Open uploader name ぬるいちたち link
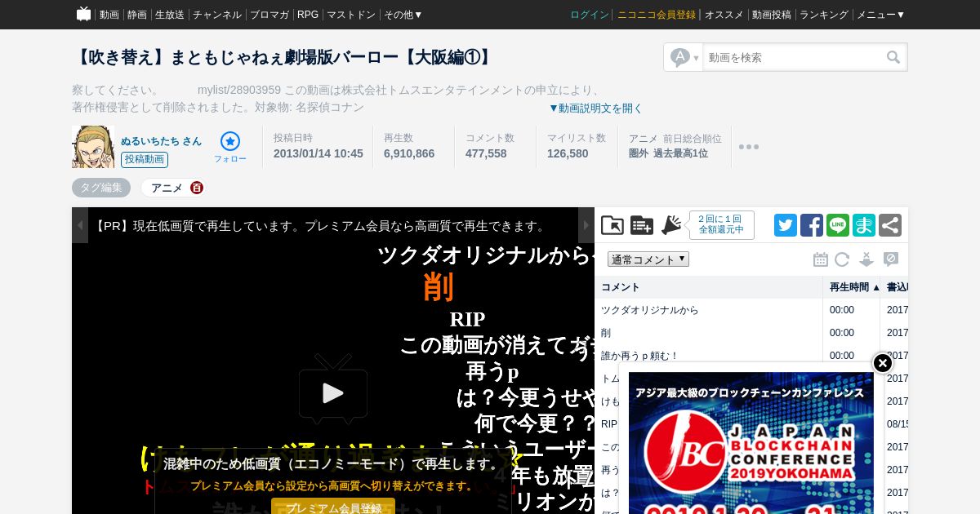The width and height of the screenshot is (980, 514). (162, 141)
